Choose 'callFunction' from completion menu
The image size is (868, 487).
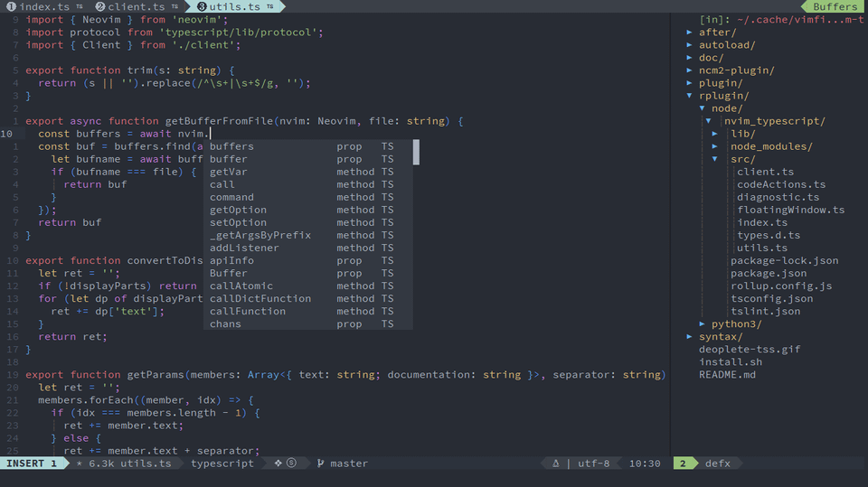coord(307,312)
